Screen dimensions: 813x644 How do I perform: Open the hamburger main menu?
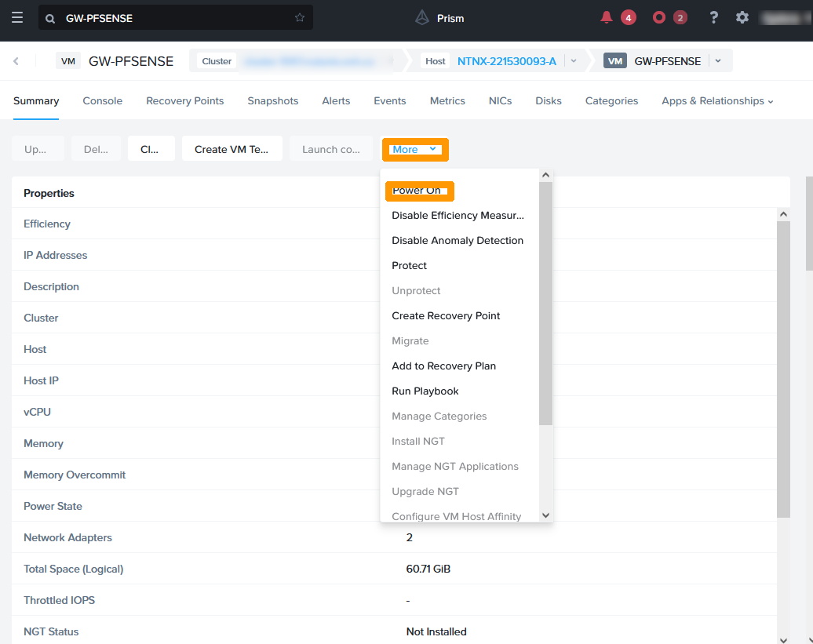tap(17, 17)
